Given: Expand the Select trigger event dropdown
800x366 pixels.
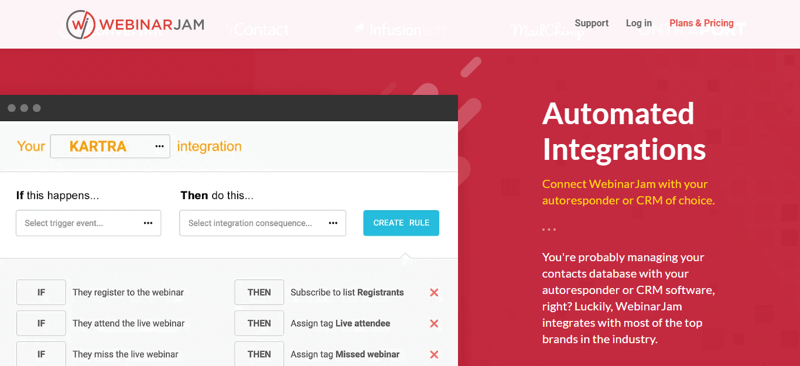Looking at the screenshot, I should [x=88, y=223].
